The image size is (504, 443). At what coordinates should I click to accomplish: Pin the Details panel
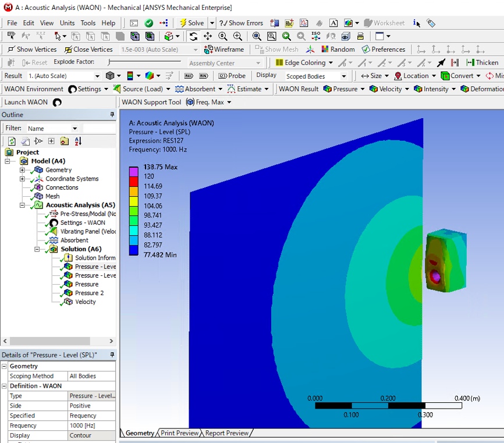112,355
